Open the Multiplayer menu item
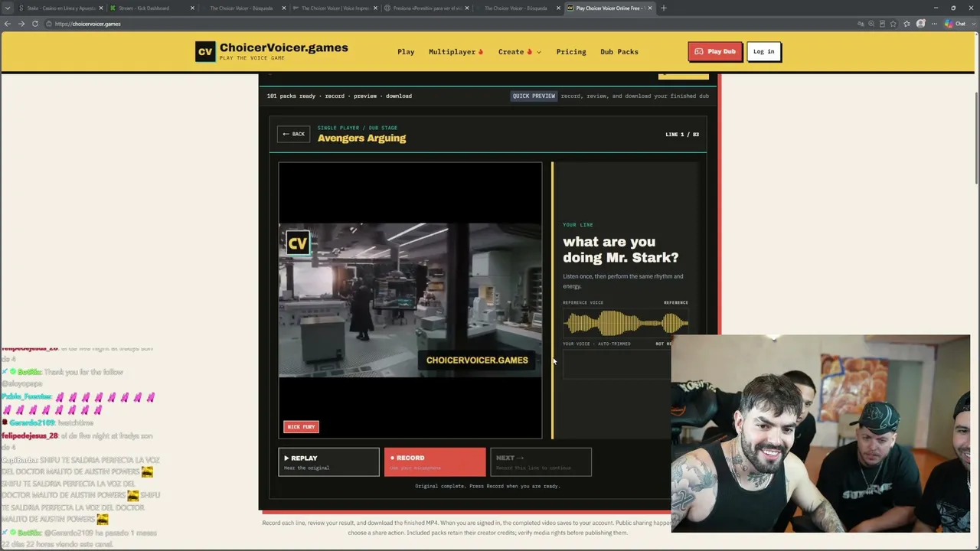This screenshot has width=980, height=551. [456, 52]
